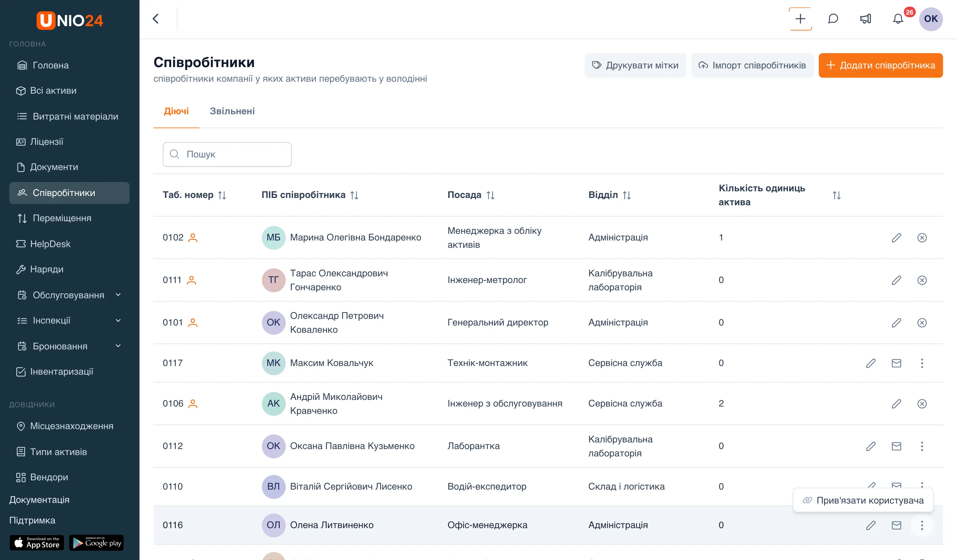Click Імпорт співробітників button

tap(752, 65)
